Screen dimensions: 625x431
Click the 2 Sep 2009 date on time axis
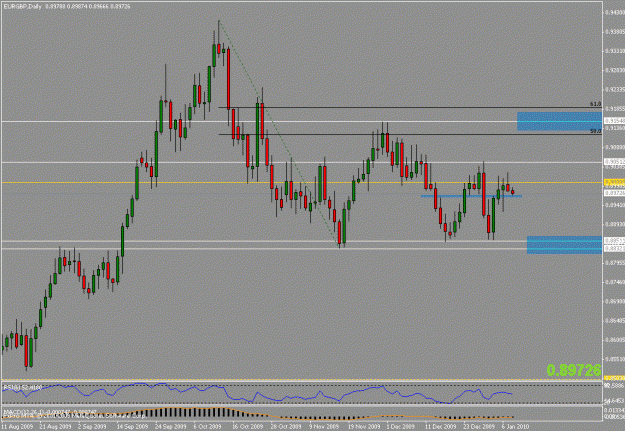[x=92, y=426]
